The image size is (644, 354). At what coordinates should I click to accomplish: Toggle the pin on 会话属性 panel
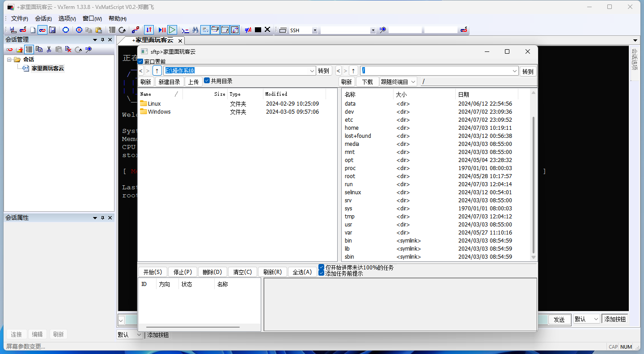click(102, 218)
